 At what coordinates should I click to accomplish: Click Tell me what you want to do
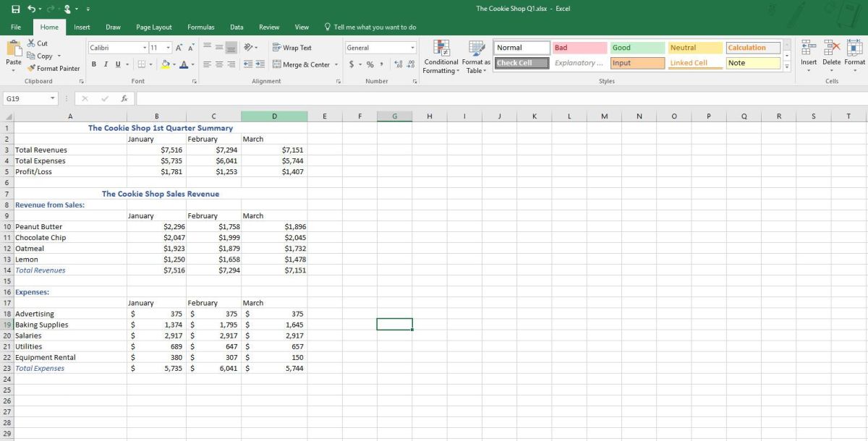[370, 26]
